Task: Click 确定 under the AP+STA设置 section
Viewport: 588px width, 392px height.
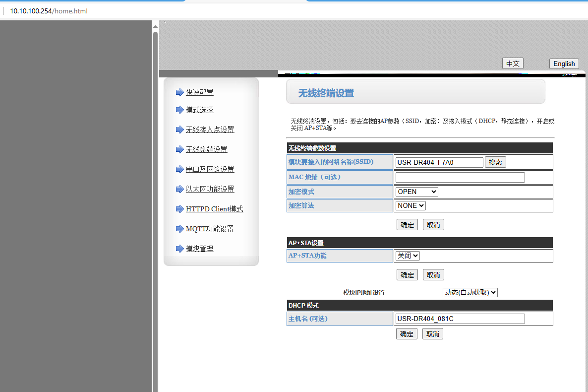Action: pos(407,275)
